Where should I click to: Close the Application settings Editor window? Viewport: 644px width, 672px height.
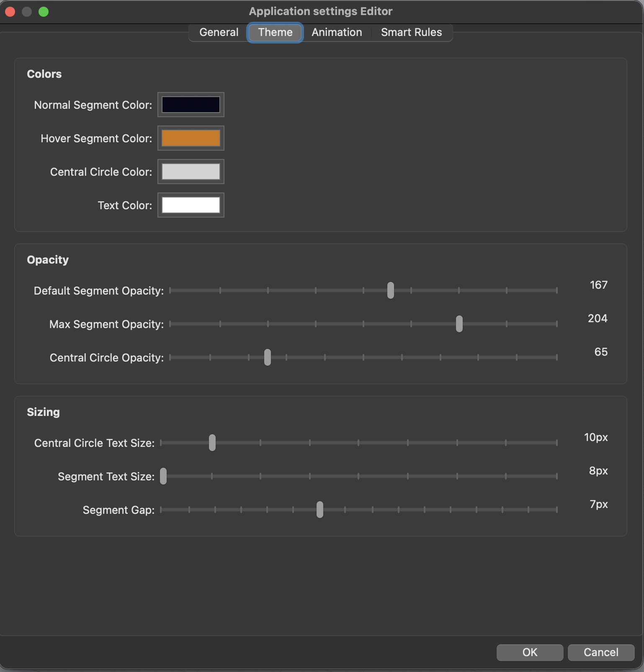[x=10, y=12]
